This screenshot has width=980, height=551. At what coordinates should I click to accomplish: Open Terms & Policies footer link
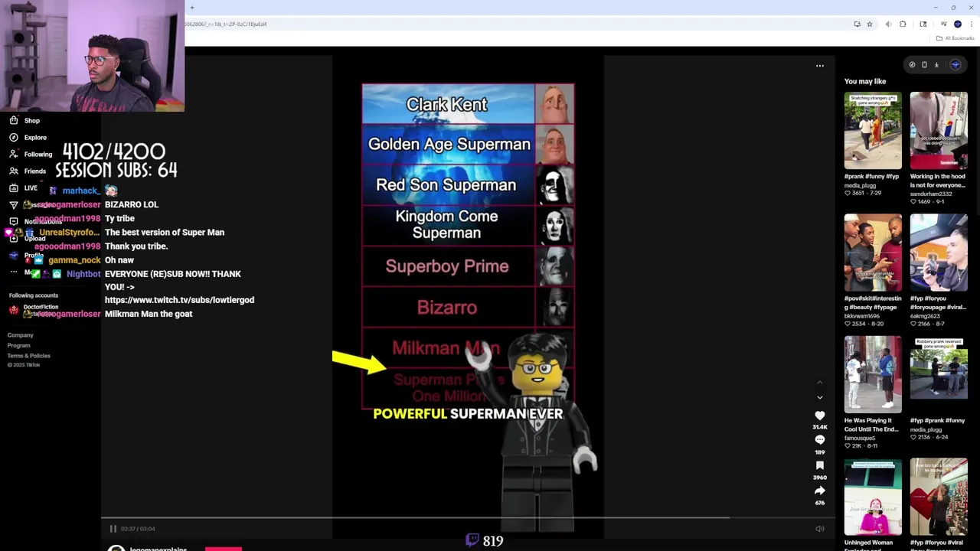tap(29, 356)
